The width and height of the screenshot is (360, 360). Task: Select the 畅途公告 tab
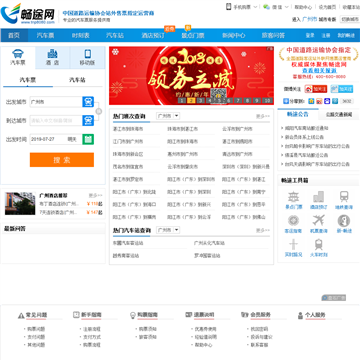[x=298, y=114]
